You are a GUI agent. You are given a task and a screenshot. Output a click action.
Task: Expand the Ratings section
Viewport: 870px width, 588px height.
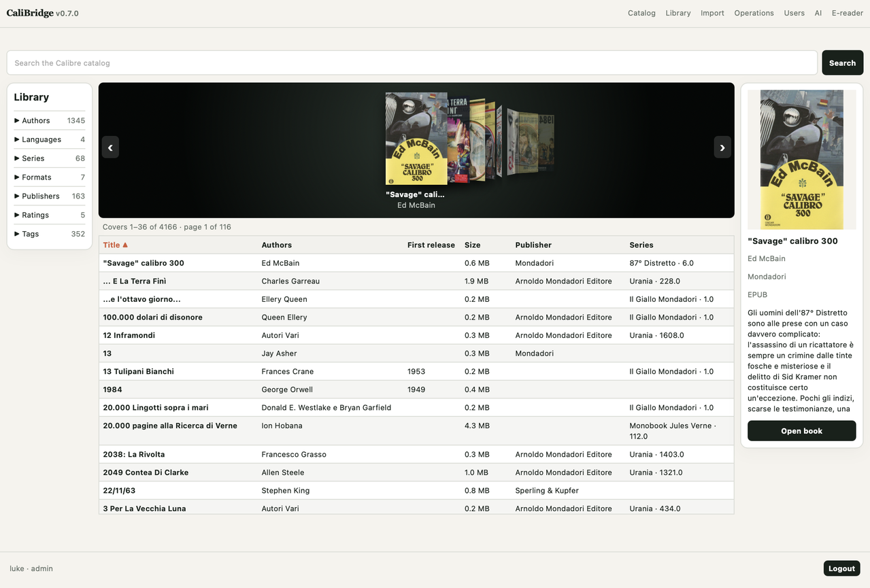(50, 215)
